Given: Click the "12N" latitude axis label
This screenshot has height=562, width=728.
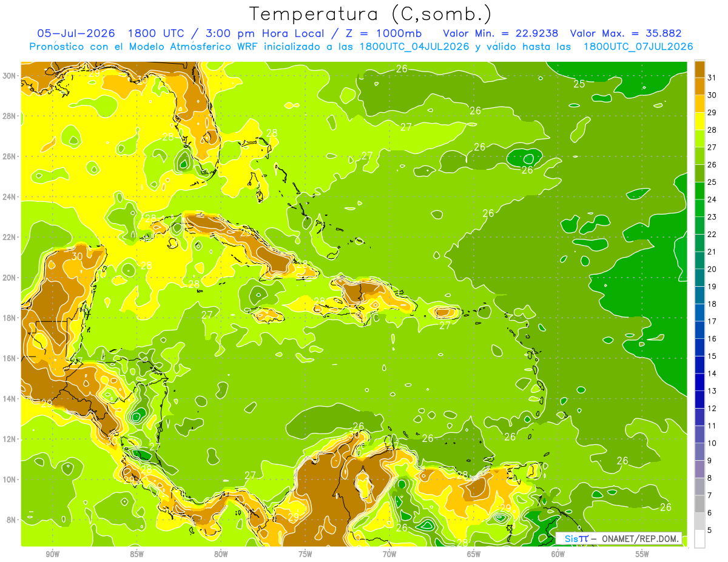Looking at the screenshot, I should click(10, 439).
